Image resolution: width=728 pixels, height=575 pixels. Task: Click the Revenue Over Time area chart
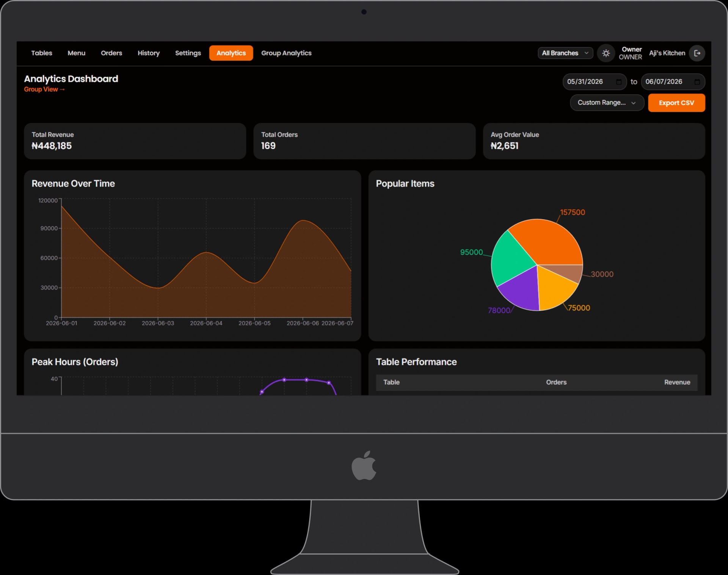(x=206, y=262)
